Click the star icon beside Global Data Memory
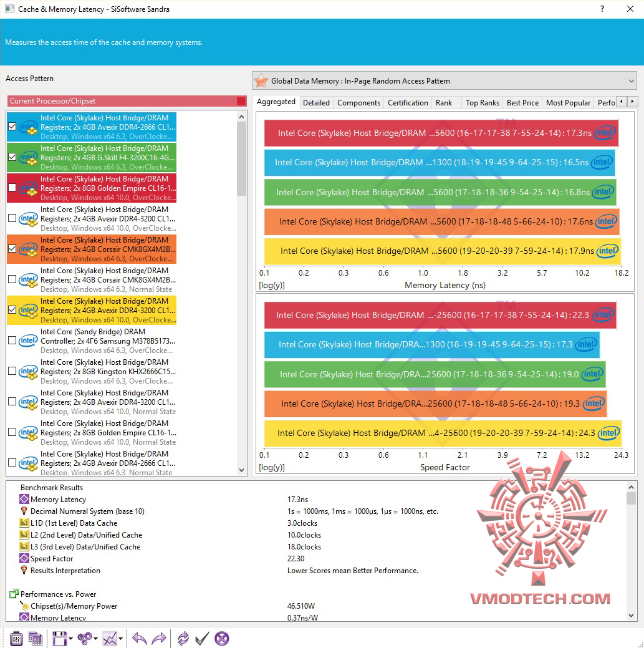The height and width of the screenshot is (648, 644). pyautogui.click(x=261, y=80)
